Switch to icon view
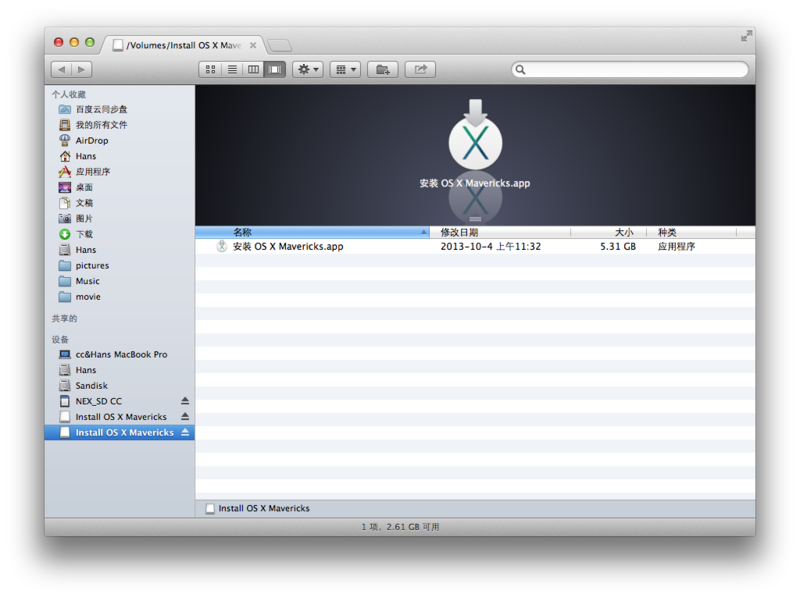 coord(210,69)
